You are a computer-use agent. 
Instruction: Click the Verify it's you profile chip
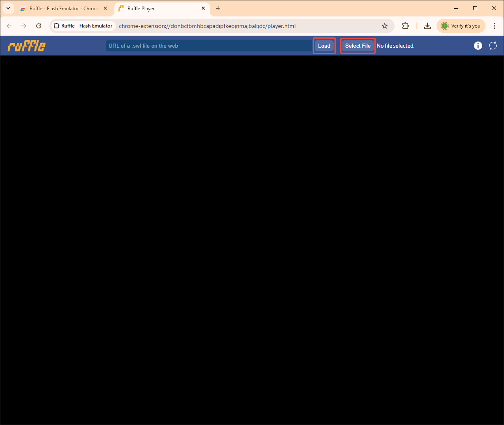pos(461,25)
